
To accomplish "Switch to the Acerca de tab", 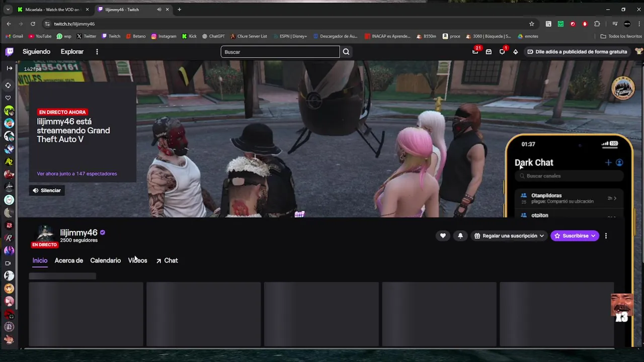I will [68, 260].
